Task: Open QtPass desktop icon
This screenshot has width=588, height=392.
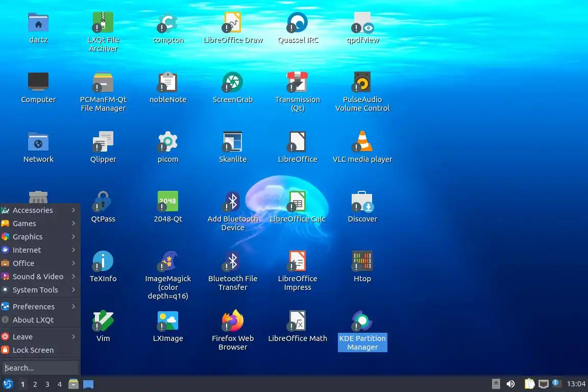Action: click(x=103, y=202)
